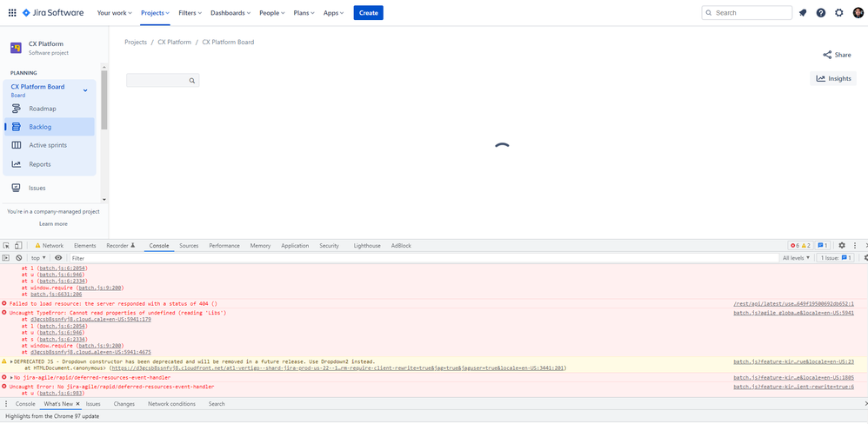Open the app switcher grid icon

12,13
